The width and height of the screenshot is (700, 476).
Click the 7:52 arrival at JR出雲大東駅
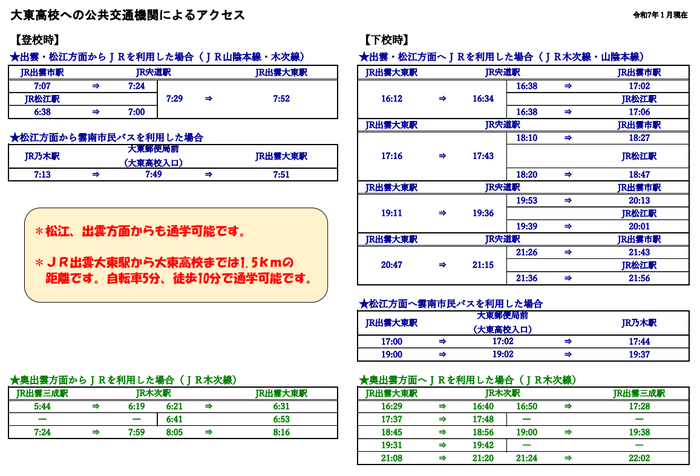(x=281, y=99)
